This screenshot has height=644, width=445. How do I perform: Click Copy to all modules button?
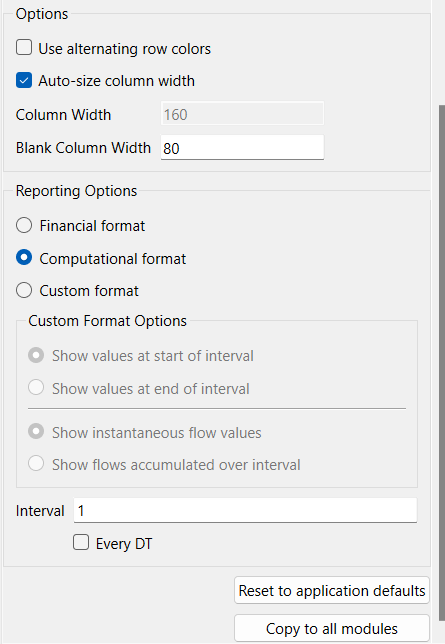332,628
